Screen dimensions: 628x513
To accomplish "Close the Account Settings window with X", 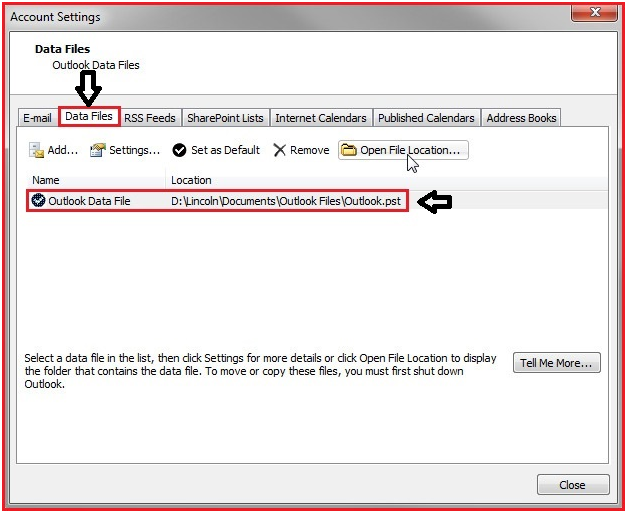I will point(594,13).
